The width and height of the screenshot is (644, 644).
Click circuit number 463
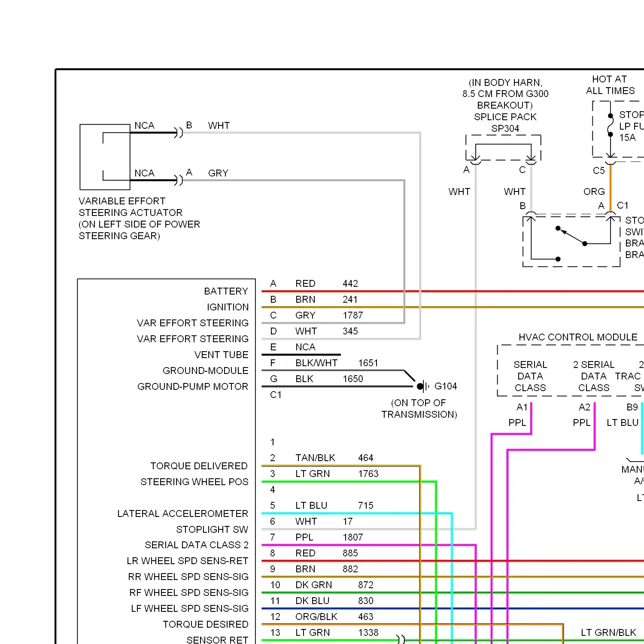coord(366,617)
